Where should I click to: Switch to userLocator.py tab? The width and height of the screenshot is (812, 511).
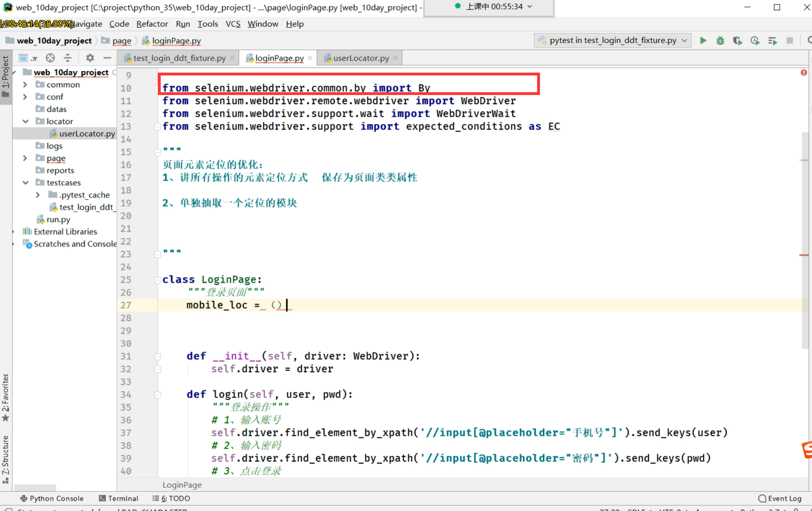pyautogui.click(x=361, y=58)
